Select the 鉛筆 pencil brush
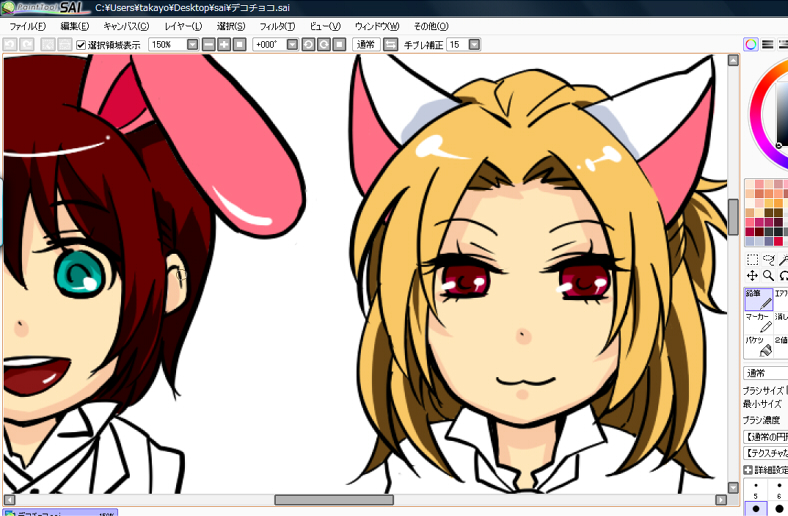 (x=758, y=299)
